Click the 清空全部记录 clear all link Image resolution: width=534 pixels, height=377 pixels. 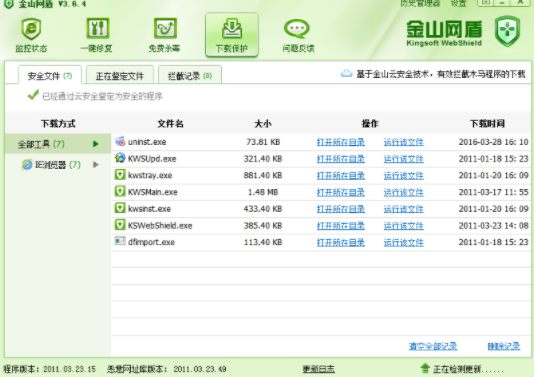(433, 346)
